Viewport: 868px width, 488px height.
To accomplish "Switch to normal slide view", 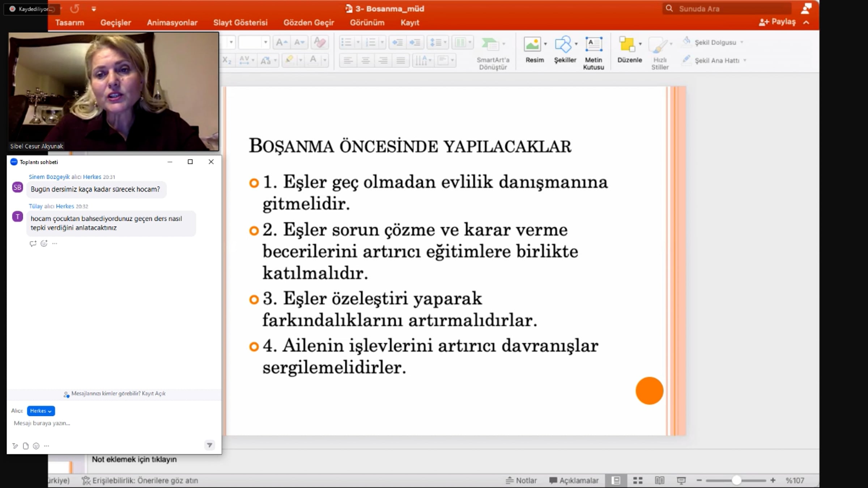I will [x=616, y=480].
